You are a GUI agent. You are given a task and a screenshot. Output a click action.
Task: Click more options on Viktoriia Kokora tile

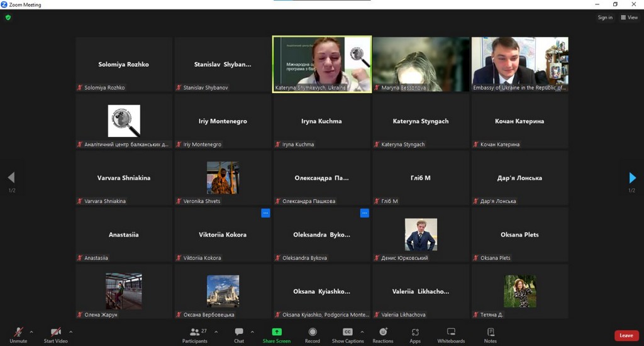(x=265, y=213)
